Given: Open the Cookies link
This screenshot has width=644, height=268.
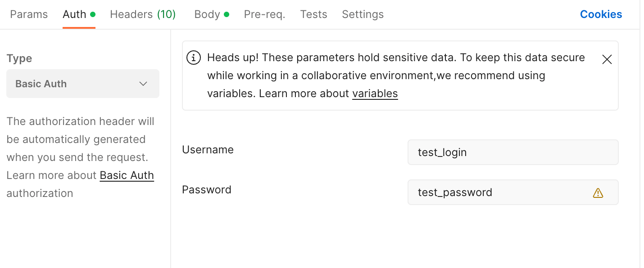Looking at the screenshot, I should coord(601,14).
